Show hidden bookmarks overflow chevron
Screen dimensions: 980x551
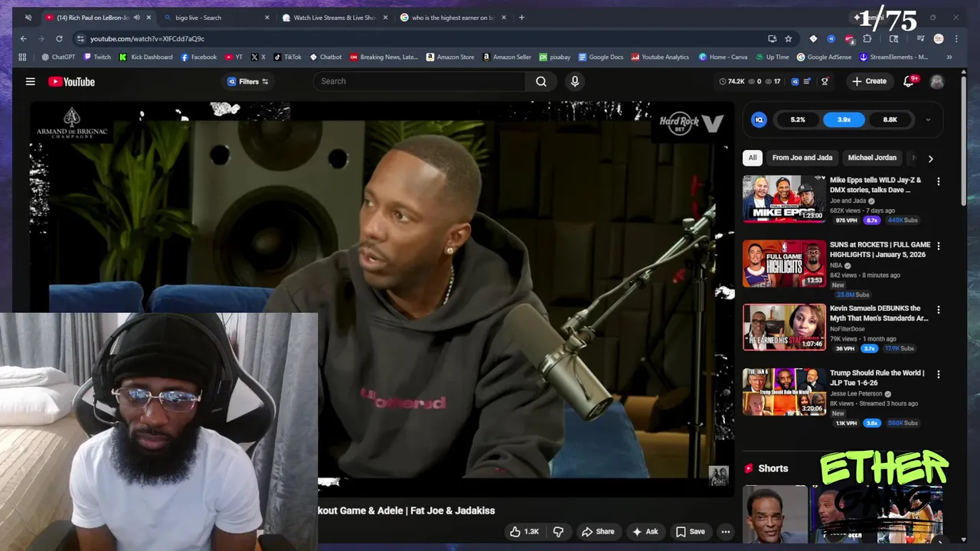click(949, 57)
